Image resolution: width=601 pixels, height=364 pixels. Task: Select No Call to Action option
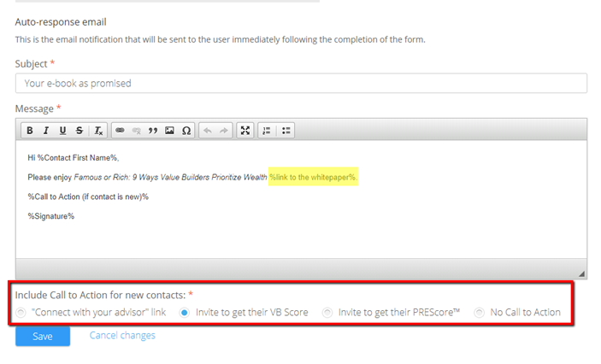[x=479, y=313]
